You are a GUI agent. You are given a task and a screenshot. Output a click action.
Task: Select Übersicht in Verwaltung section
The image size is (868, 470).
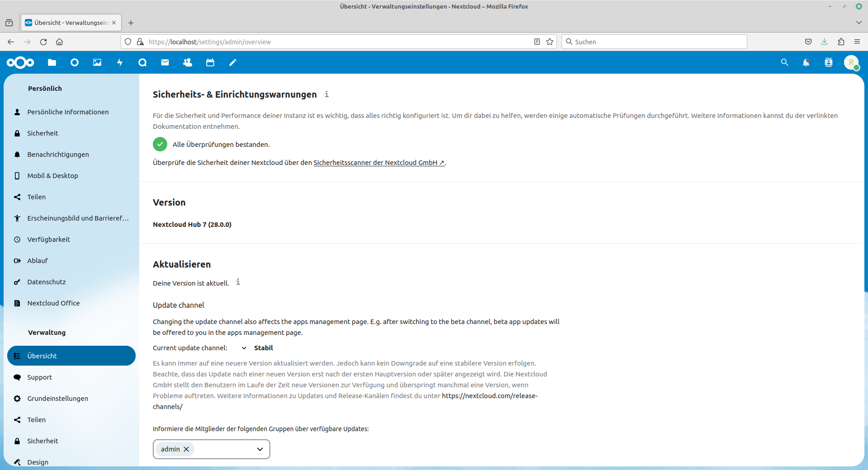click(71, 356)
